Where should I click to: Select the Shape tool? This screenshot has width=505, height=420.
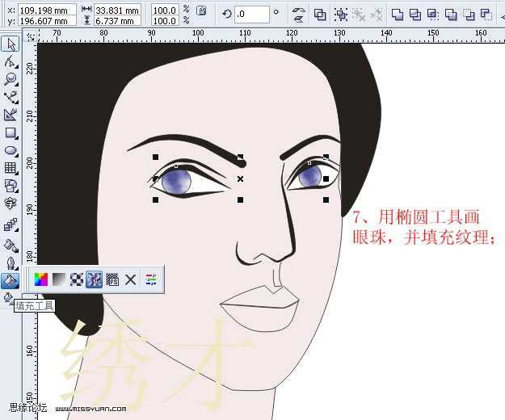[11, 61]
